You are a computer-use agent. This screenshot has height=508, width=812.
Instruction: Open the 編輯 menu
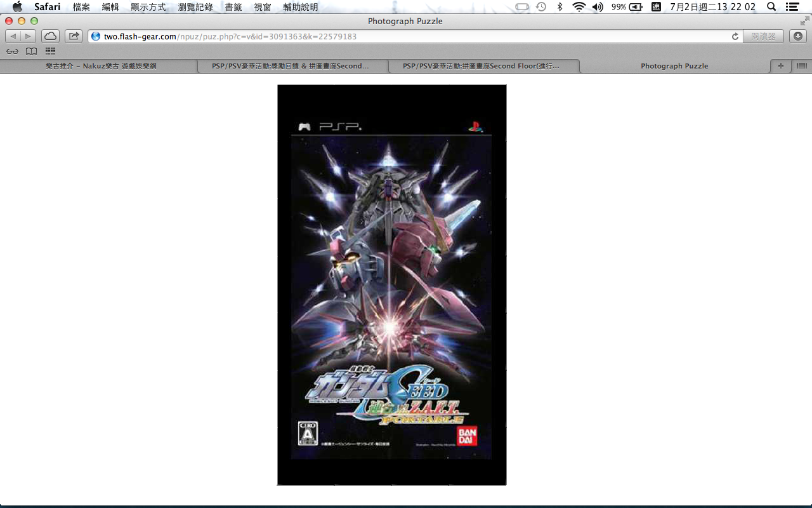point(110,7)
